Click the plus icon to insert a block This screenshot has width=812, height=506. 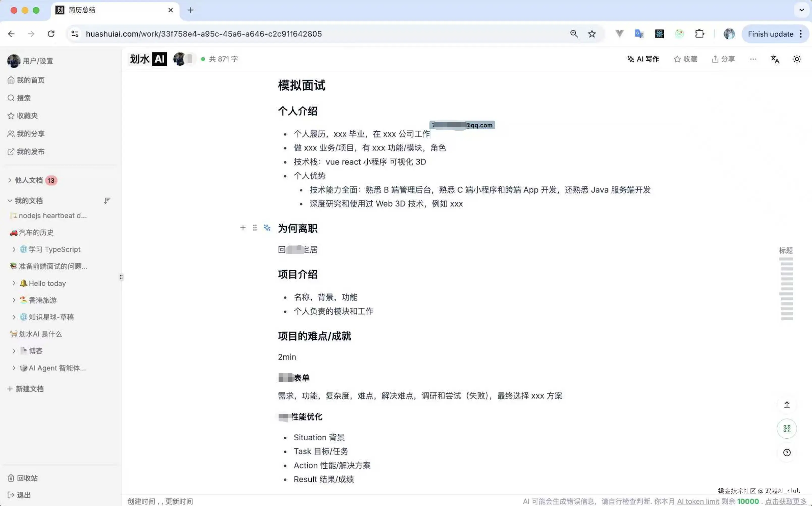point(243,228)
